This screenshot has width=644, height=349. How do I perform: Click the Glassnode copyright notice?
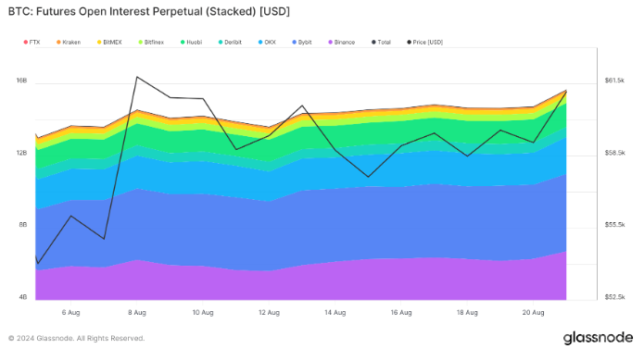tap(76, 338)
